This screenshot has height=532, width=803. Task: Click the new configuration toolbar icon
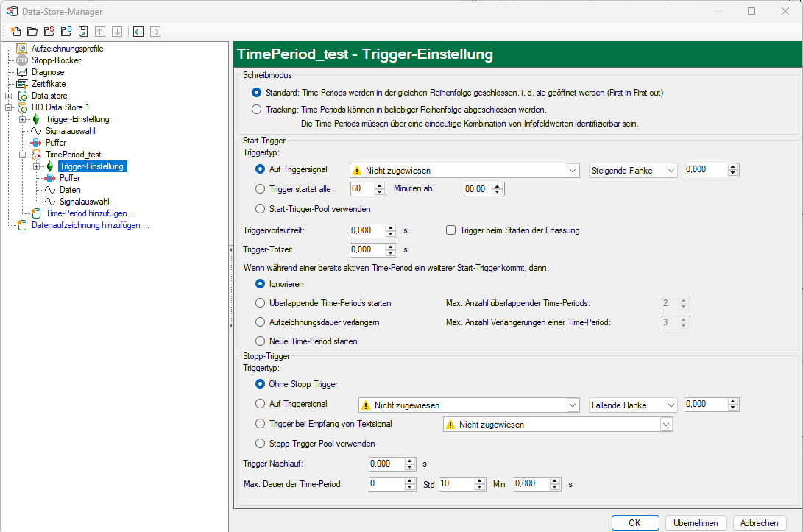coord(15,32)
